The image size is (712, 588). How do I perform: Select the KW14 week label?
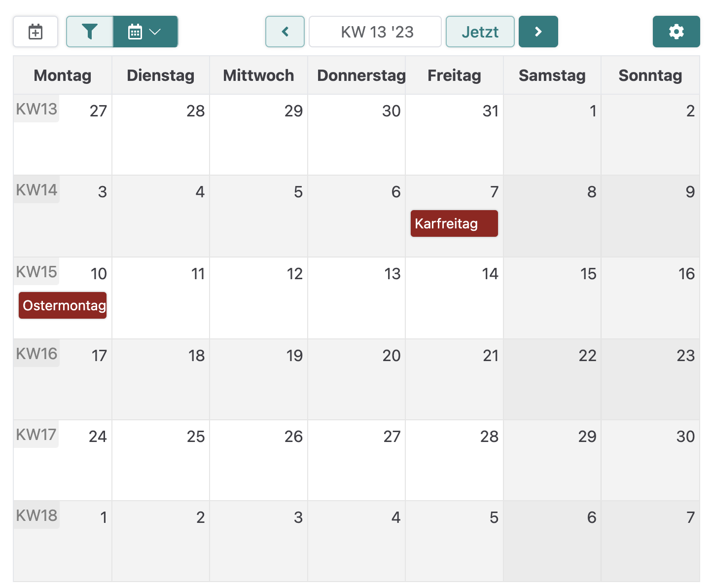point(36,190)
